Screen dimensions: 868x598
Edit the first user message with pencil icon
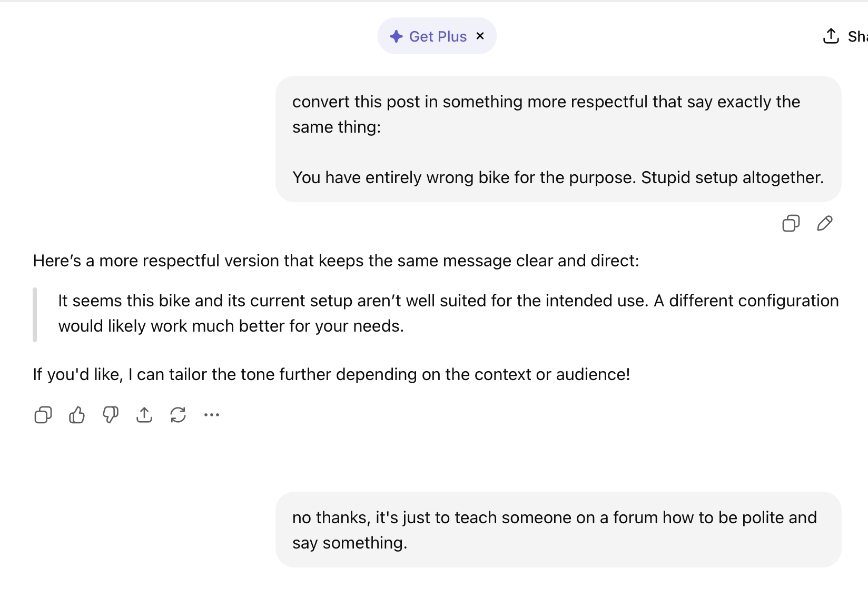point(824,223)
